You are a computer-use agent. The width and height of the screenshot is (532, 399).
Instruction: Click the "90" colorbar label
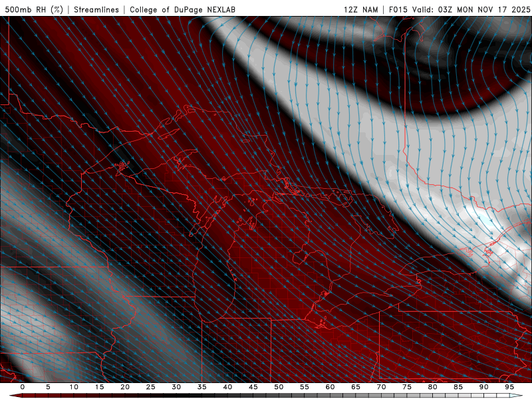pos(484,387)
